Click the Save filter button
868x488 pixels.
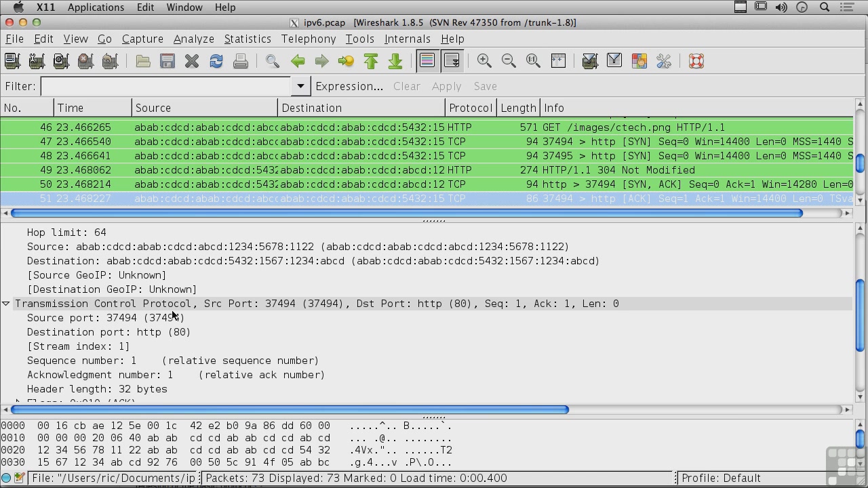click(x=485, y=86)
